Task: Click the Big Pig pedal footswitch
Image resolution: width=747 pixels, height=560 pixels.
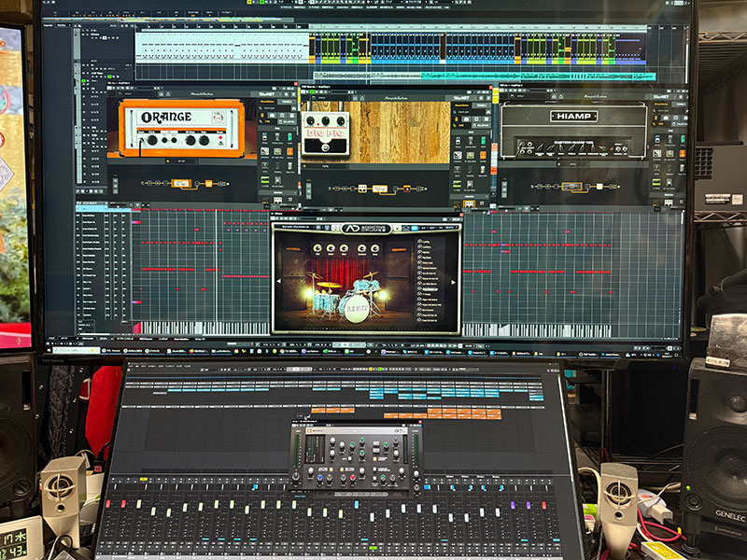Action: 325,148
